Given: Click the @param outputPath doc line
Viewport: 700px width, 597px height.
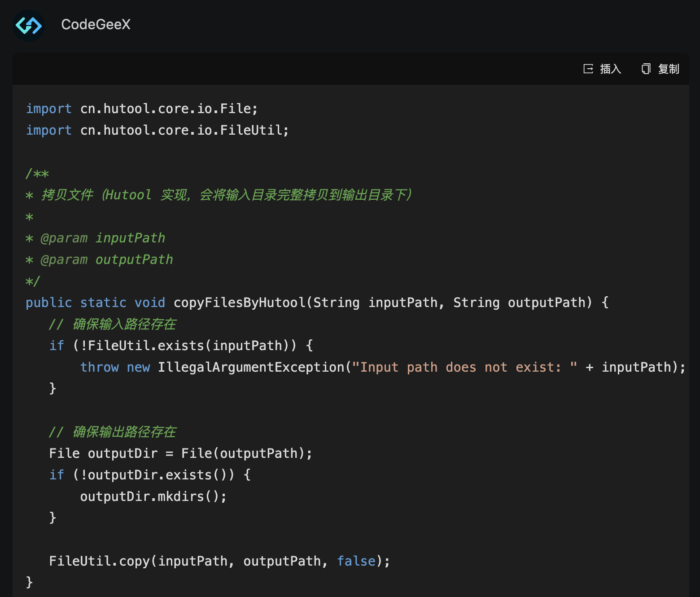Looking at the screenshot, I should coord(106,259).
